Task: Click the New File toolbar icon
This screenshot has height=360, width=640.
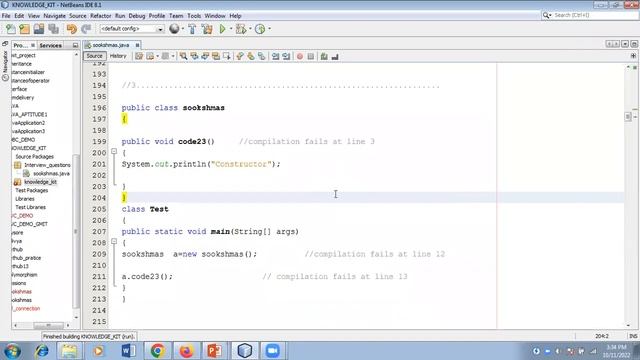Action: (x=11, y=29)
